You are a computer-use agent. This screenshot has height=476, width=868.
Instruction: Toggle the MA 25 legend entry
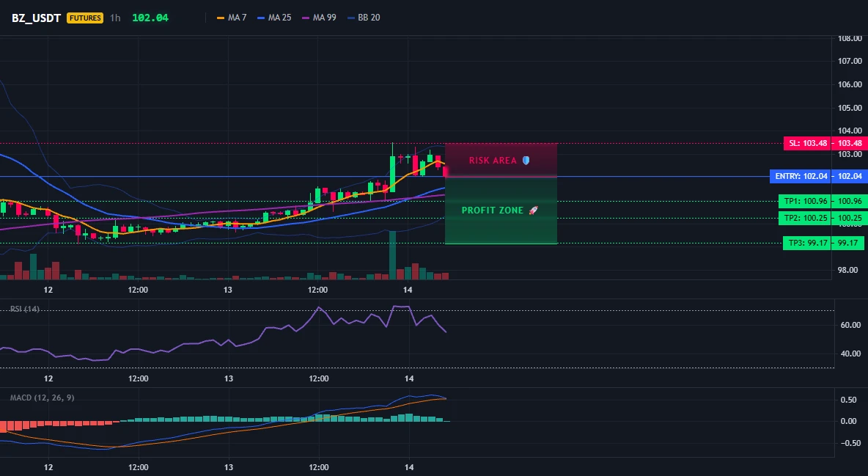click(x=274, y=18)
